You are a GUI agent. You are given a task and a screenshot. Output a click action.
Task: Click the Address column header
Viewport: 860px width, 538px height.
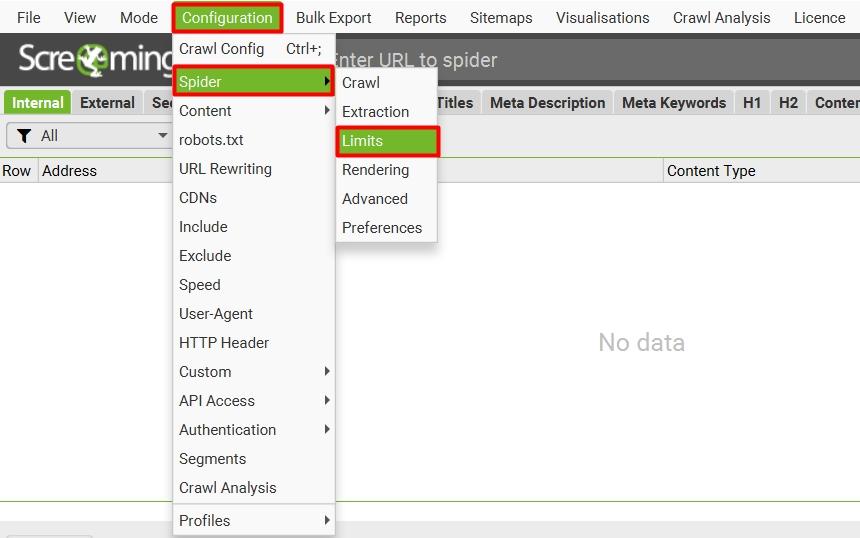click(x=69, y=171)
